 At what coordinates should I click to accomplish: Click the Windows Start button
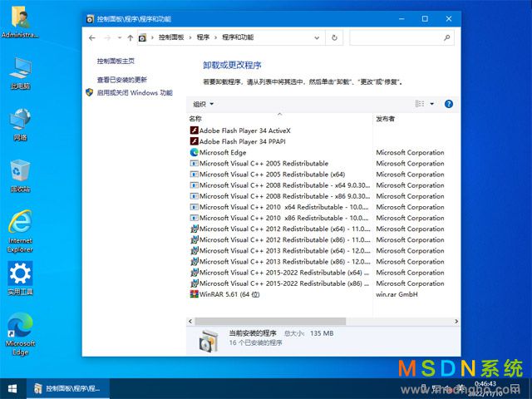click(x=12, y=388)
